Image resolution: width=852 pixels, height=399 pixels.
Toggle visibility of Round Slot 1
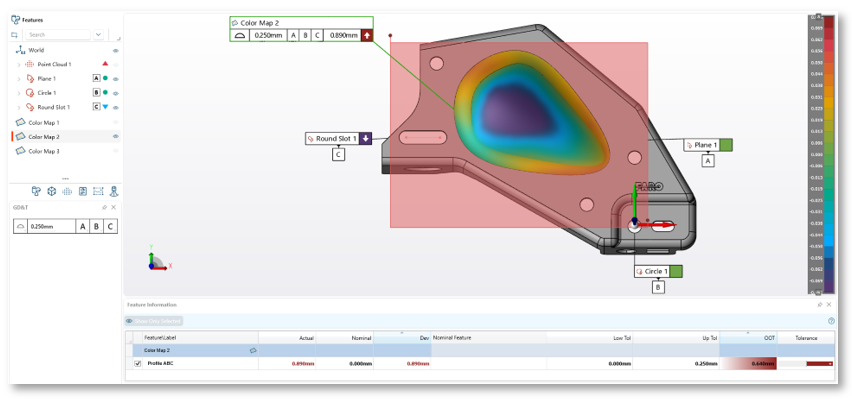pyautogui.click(x=116, y=108)
